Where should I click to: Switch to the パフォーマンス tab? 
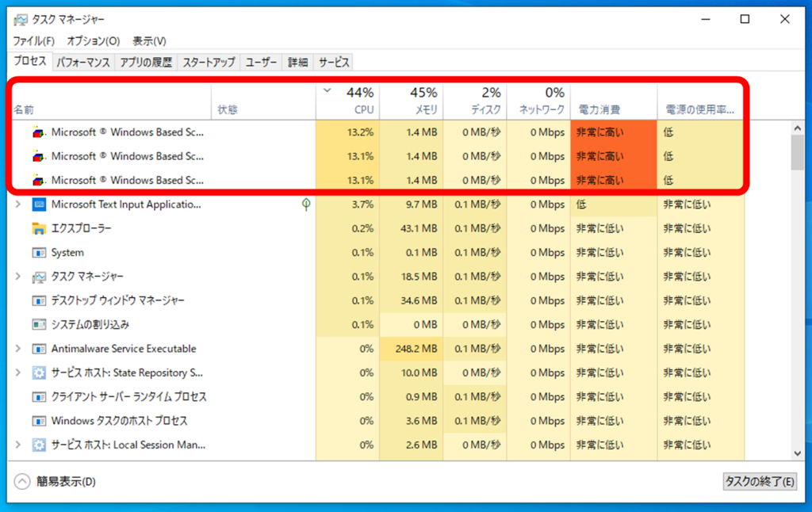tap(82, 63)
